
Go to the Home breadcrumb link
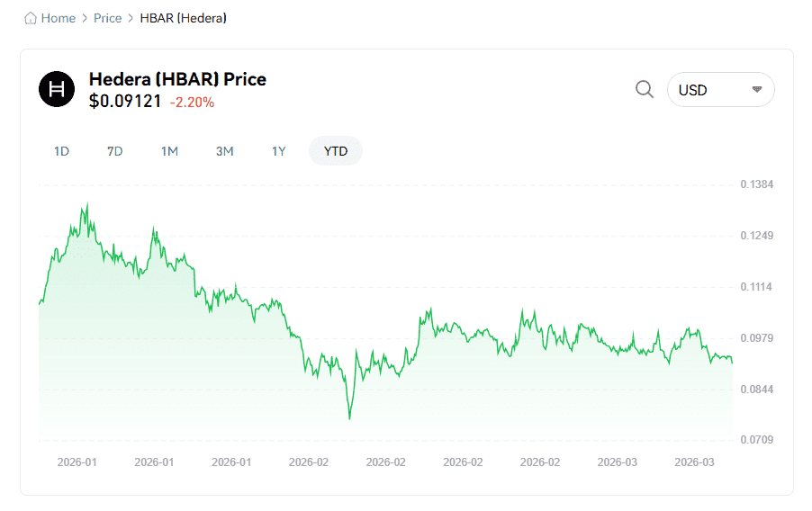click(x=59, y=18)
